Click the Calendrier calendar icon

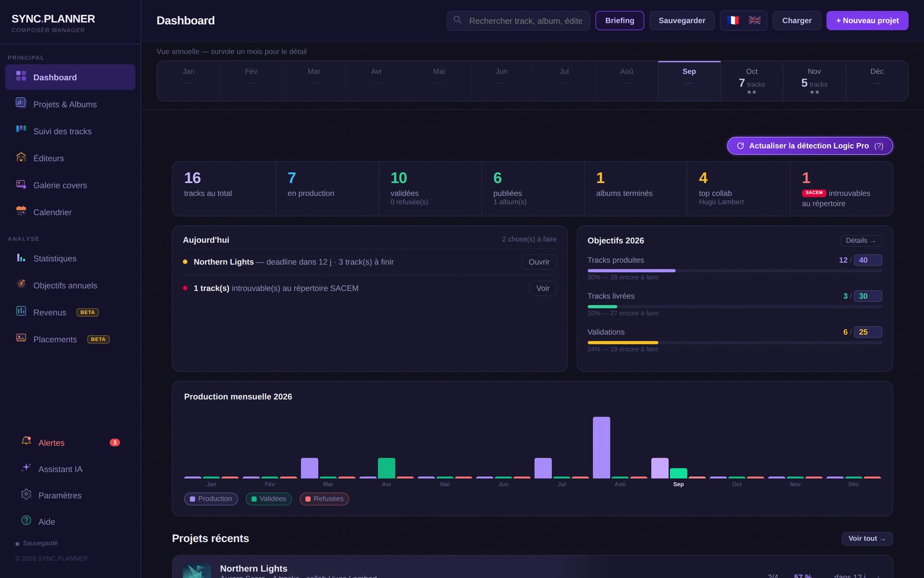click(21, 210)
